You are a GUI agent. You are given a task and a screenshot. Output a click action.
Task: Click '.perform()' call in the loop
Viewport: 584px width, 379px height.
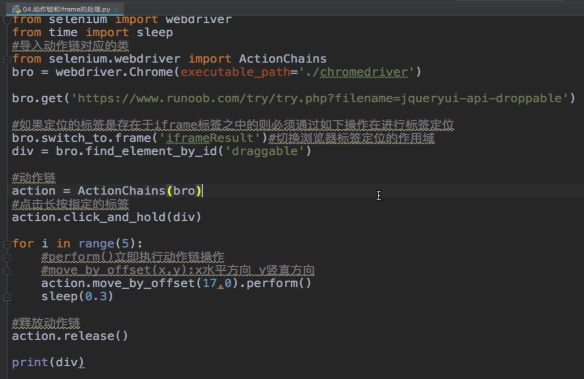(x=275, y=283)
